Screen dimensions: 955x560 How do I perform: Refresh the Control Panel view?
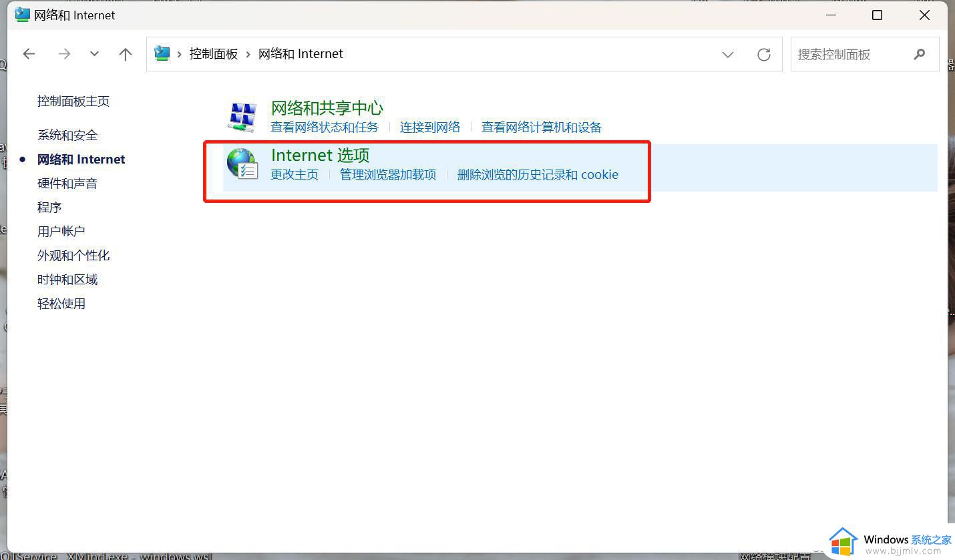coord(764,55)
